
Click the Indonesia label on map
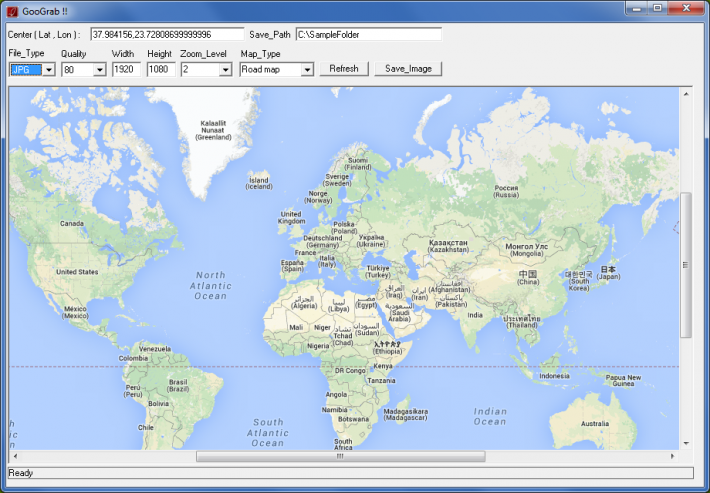[x=554, y=376]
